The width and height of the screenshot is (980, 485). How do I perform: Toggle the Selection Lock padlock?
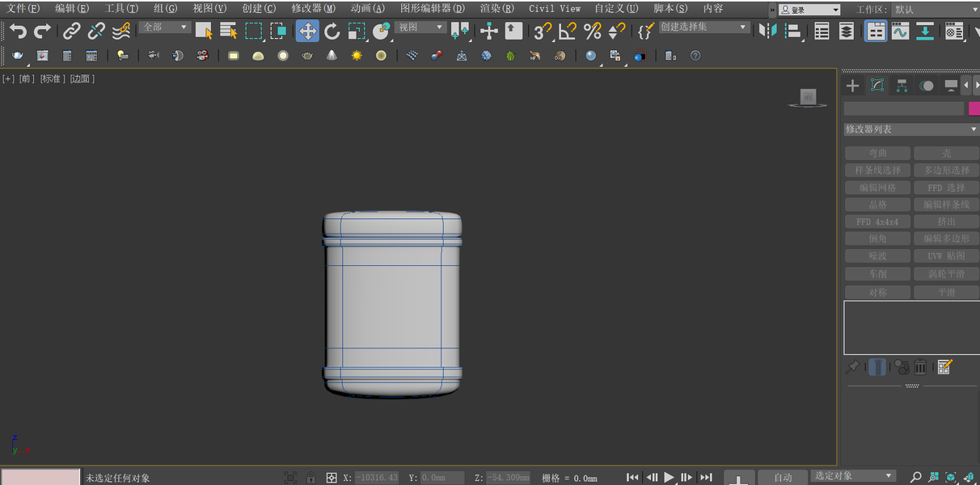(311, 478)
